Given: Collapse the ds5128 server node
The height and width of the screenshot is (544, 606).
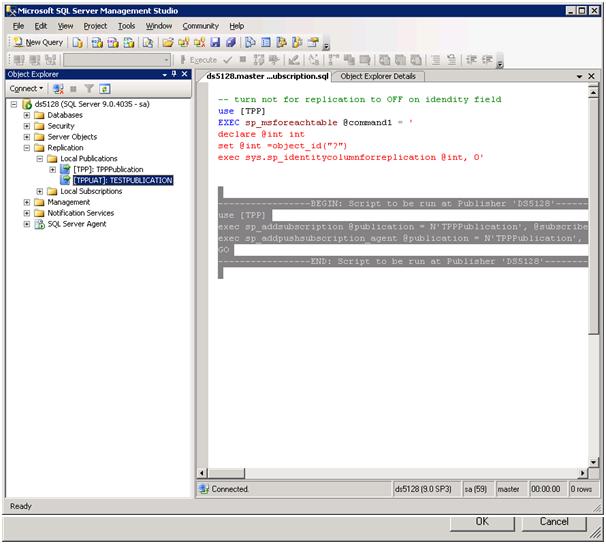Looking at the screenshot, I should pyautogui.click(x=14, y=104).
